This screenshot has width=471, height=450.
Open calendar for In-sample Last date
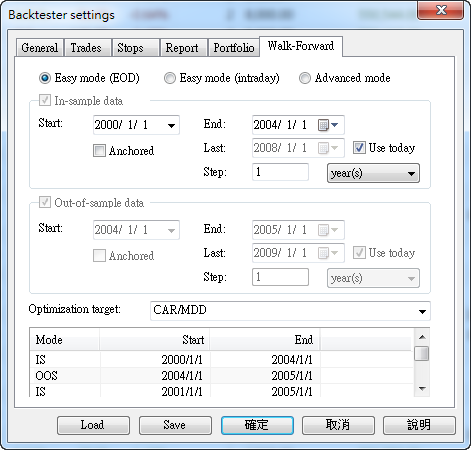(328, 148)
